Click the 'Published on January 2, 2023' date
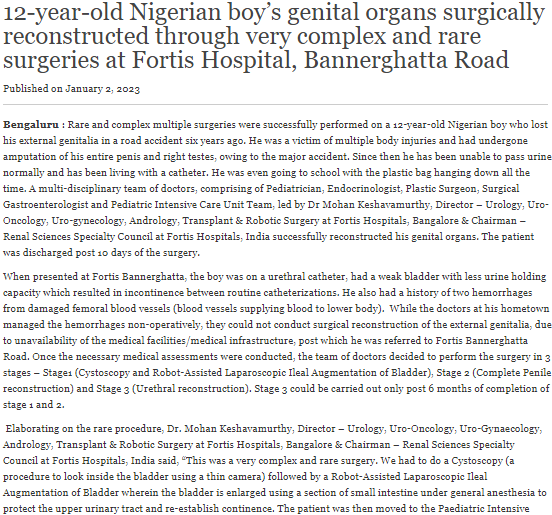The image size is (552, 515). point(71,88)
